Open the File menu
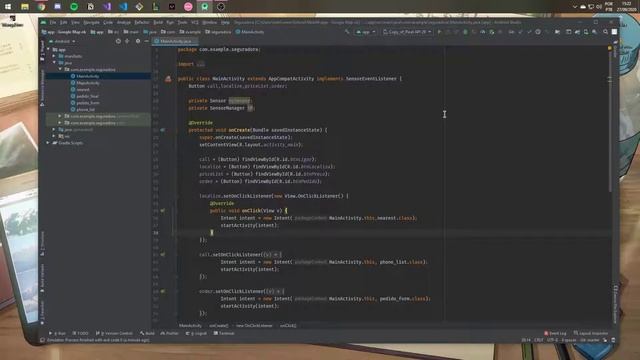This screenshot has height=360, width=640. click(53, 22)
